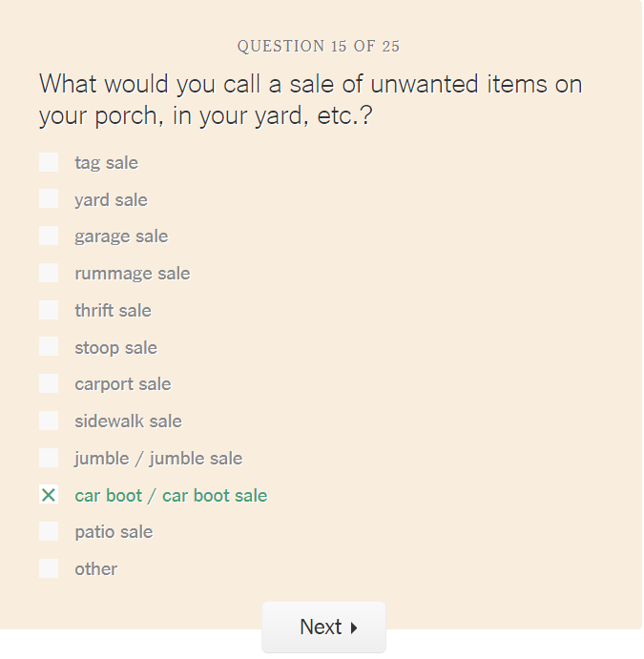Screen dimensions: 644x659
Task: Click the 'Question 15 of 25' progress text
Action: point(319,46)
